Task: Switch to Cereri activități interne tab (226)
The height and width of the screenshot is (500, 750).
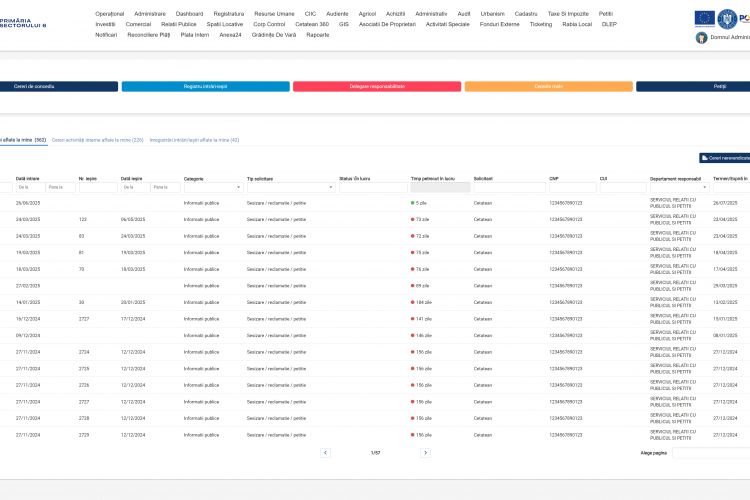Action: point(98,140)
